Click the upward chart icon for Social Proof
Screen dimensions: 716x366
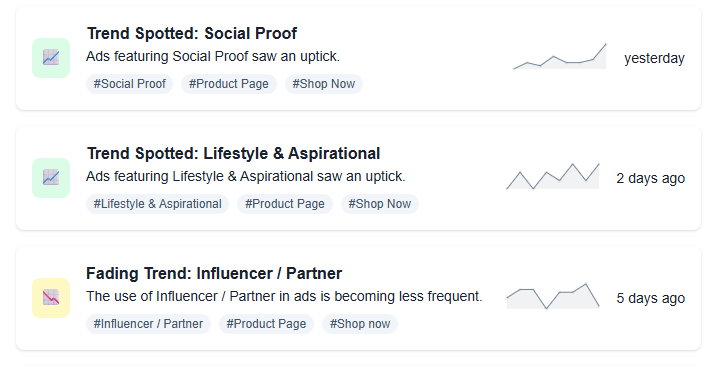51,58
